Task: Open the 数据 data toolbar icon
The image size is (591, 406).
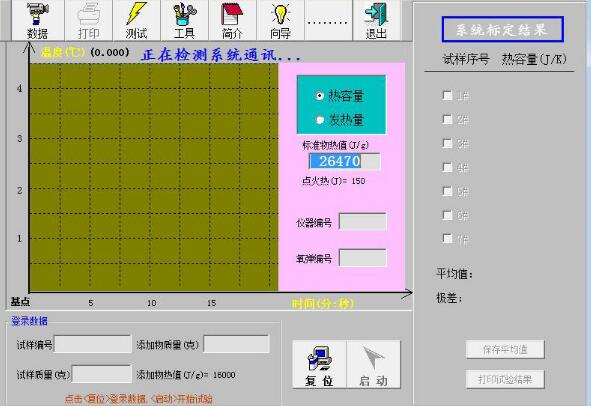Action: 38,20
